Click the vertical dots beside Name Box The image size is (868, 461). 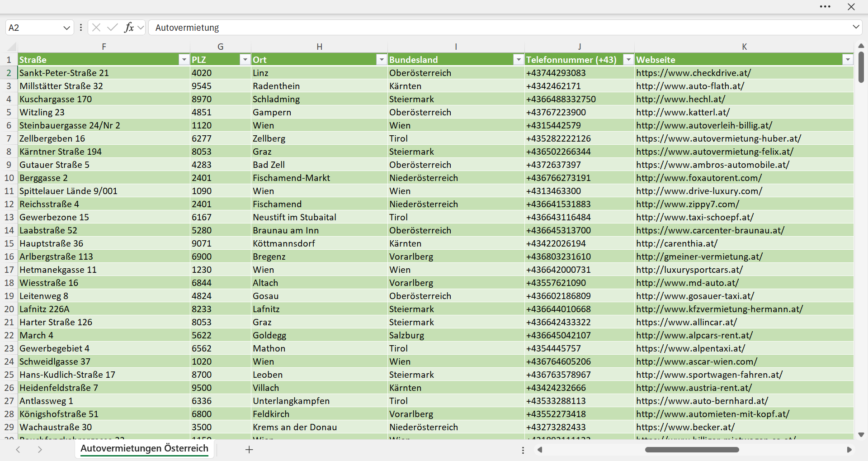pos(81,28)
